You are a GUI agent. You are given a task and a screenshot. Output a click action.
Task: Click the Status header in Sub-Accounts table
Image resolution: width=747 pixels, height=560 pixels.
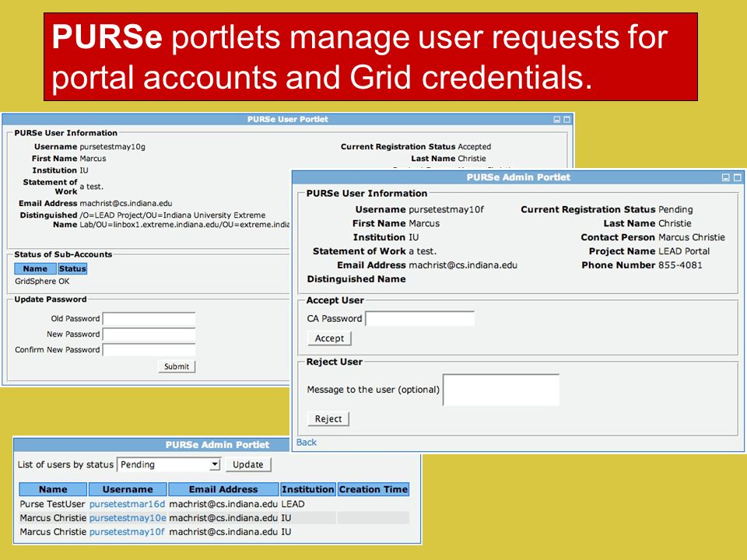click(x=72, y=268)
